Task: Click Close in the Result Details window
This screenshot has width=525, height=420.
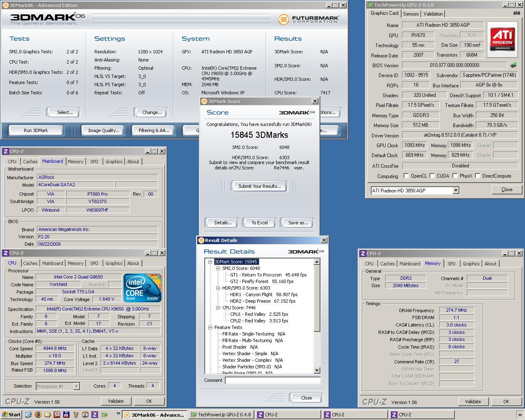Action: coord(306,398)
